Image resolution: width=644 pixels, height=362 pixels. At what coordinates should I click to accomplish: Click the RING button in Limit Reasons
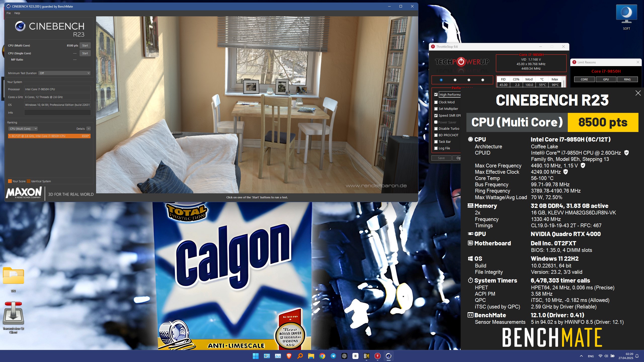[627, 79]
